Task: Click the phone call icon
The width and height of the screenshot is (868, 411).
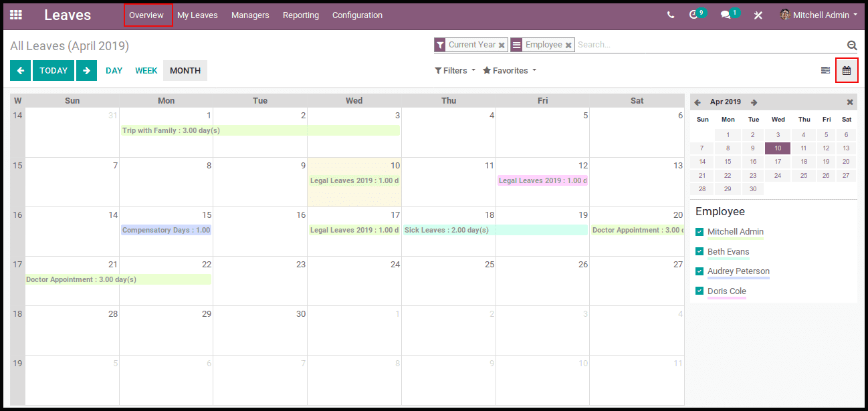Action: coord(671,15)
